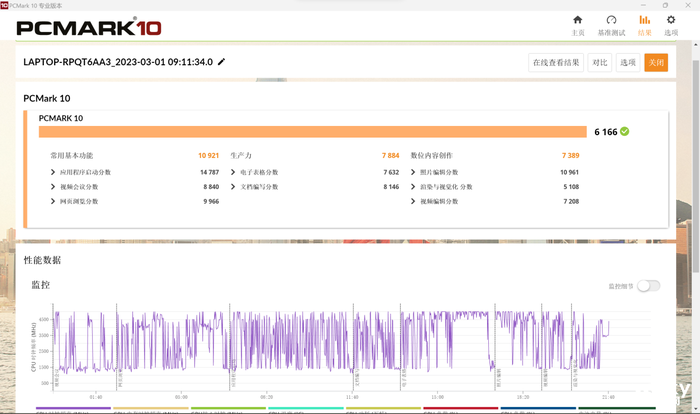Image resolution: width=700 pixels, height=414 pixels.
Task: Click the PCMark app icon in title bar
Action: [x=6, y=5]
